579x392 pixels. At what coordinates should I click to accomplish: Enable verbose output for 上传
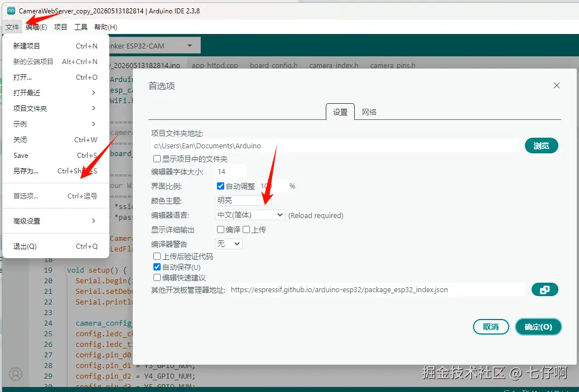point(247,230)
